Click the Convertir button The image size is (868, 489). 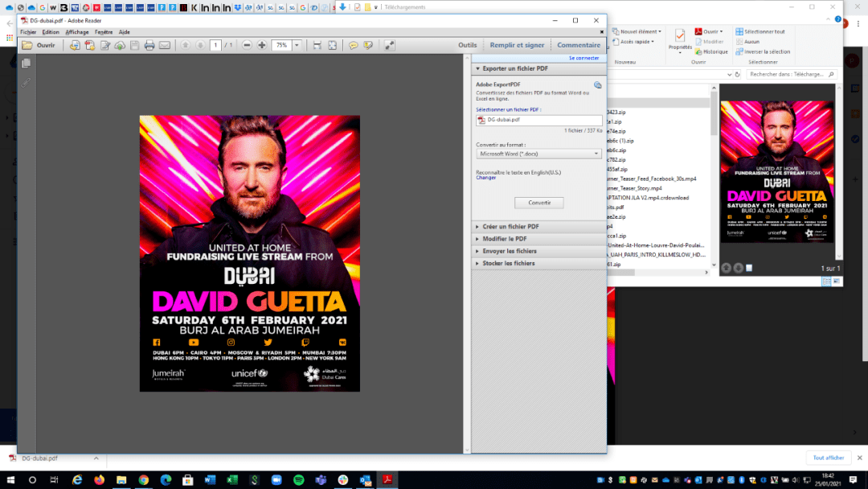click(539, 203)
